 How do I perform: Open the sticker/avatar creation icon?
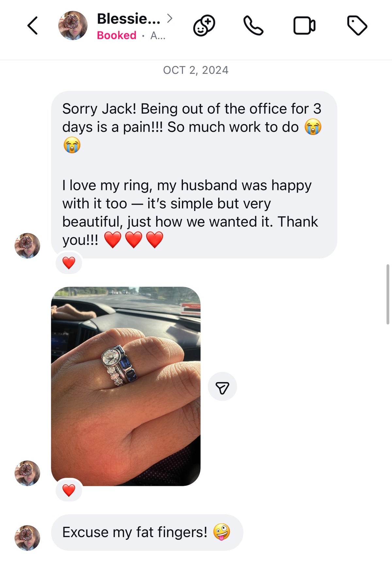204,25
